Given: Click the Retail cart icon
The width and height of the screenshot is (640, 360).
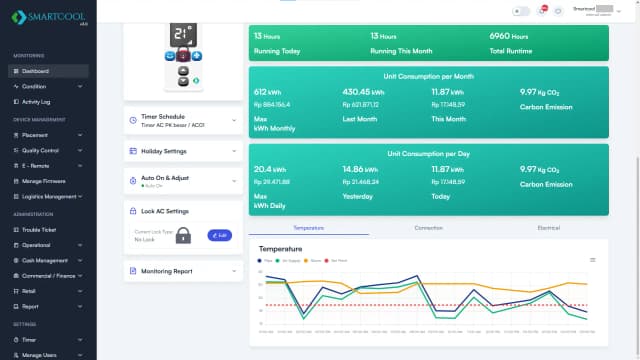Looking at the screenshot, I should coord(16,291).
